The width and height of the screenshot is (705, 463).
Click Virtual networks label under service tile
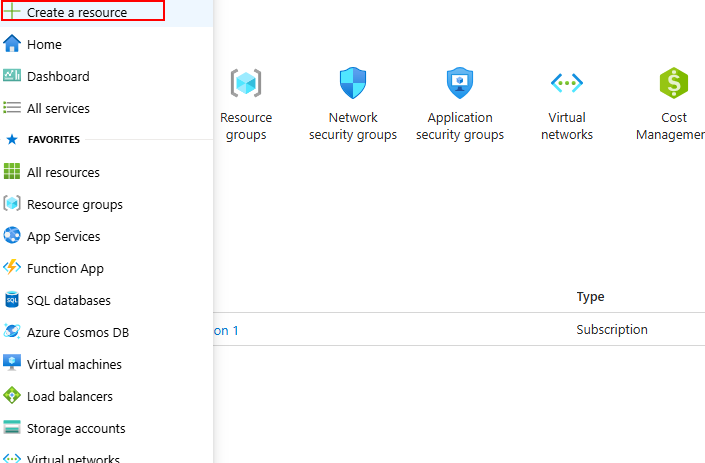[x=567, y=126]
